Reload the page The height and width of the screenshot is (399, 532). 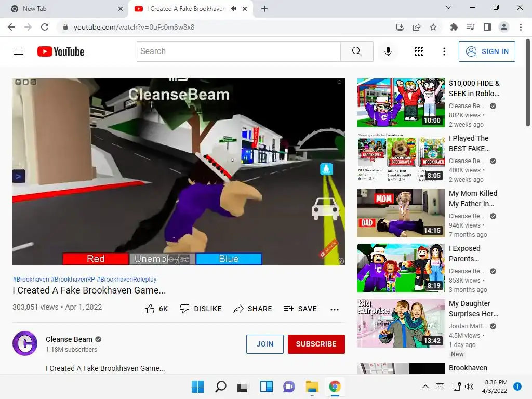click(x=45, y=27)
